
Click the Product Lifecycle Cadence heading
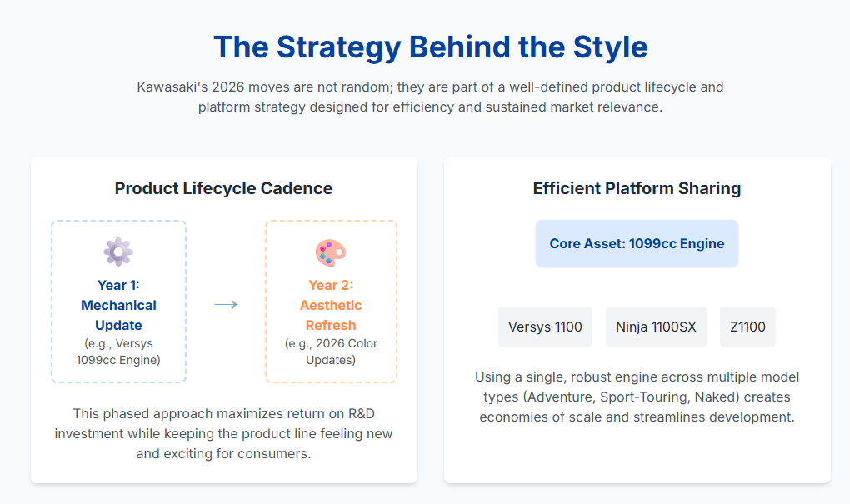(x=223, y=188)
